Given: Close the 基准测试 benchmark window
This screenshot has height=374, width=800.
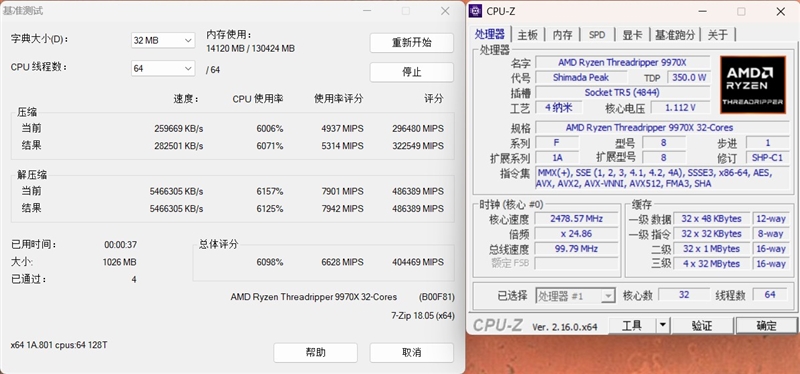Looking at the screenshot, I should [445, 11].
